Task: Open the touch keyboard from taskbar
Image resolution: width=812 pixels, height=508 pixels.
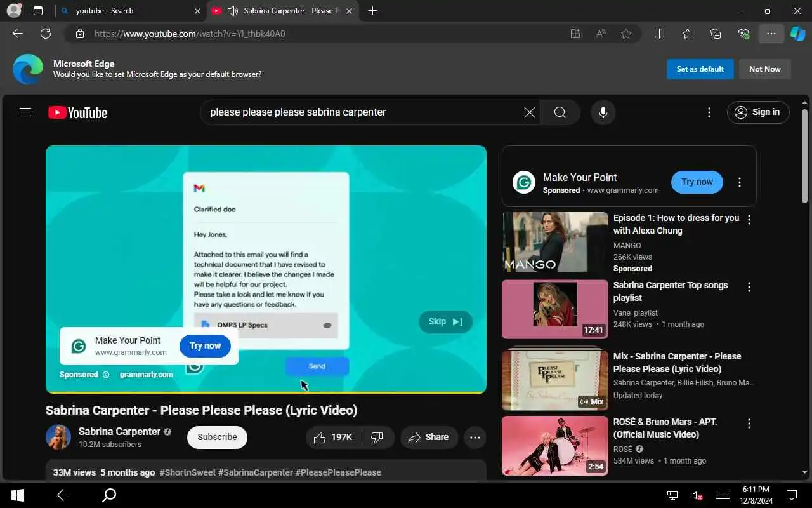Action: click(723, 495)
